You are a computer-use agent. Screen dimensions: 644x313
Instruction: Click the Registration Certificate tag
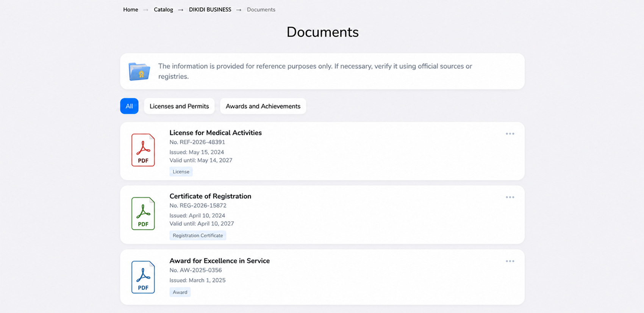[x=198, y=235]
